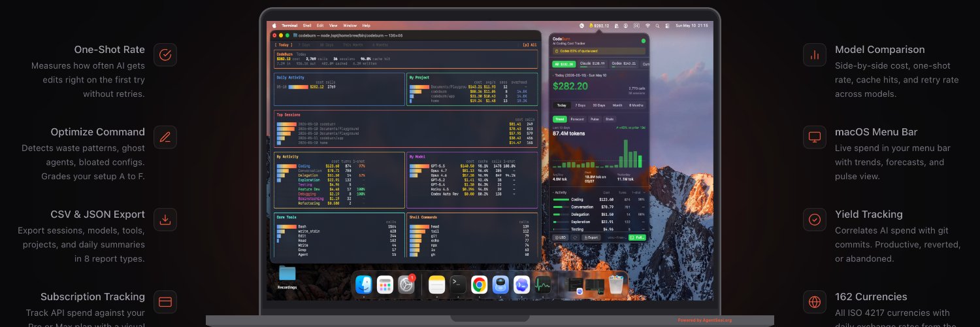The image size is (980, 327).
Task: Switch to the Trend view in the popover
Action: coord(560,119)
